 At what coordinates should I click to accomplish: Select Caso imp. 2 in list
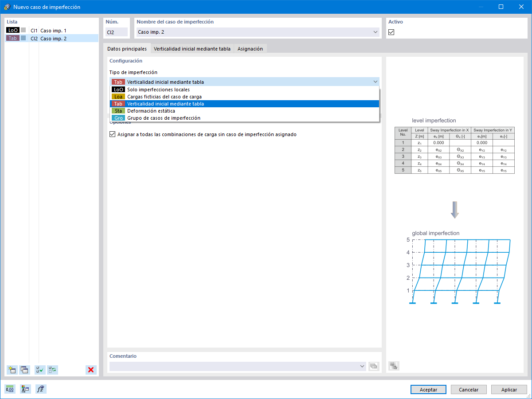(x=51, y=39)
